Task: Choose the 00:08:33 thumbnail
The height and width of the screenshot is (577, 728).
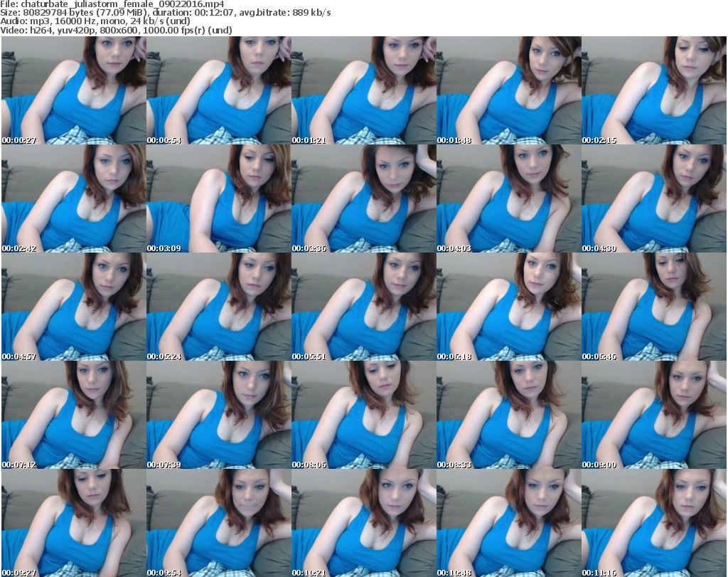Action: [x=509, y=415]
